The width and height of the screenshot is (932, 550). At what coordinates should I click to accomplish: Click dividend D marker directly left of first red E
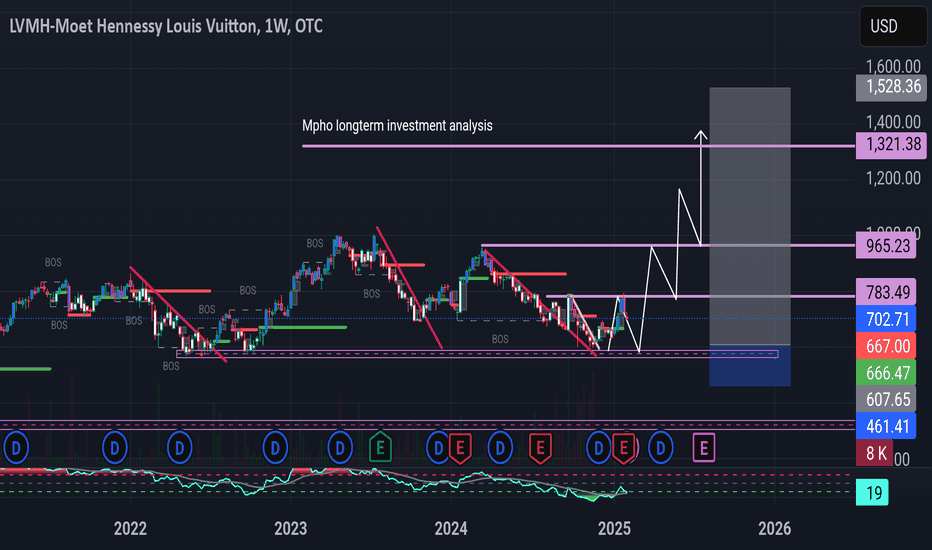(438, 447)
